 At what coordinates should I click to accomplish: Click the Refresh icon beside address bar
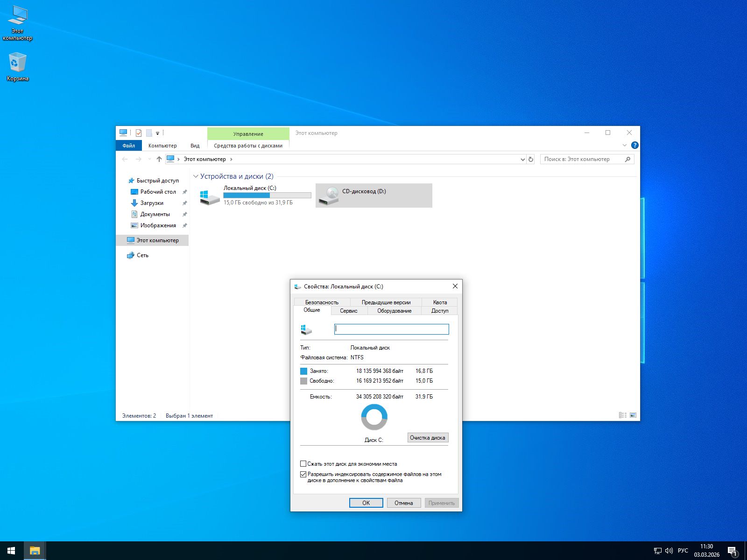(530, 159)
